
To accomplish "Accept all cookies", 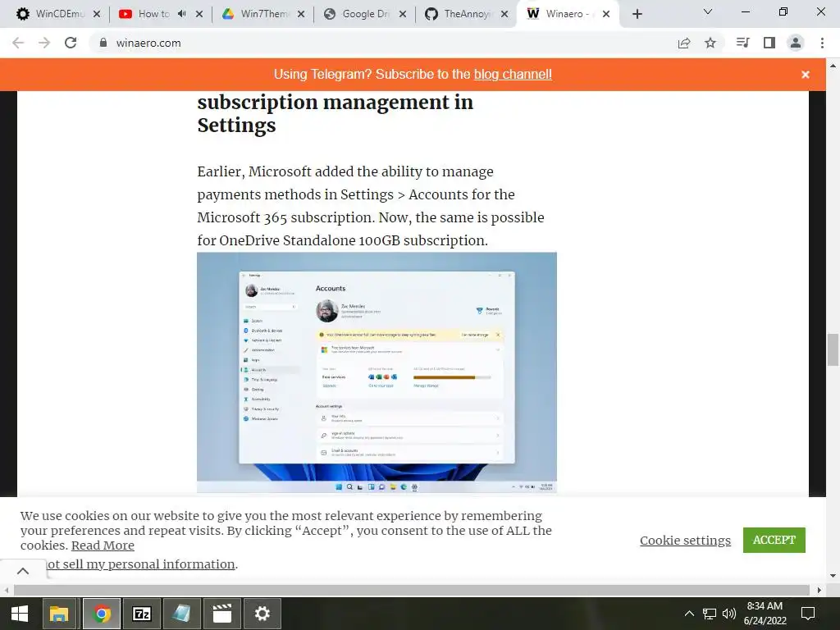I will click(774, 540).
